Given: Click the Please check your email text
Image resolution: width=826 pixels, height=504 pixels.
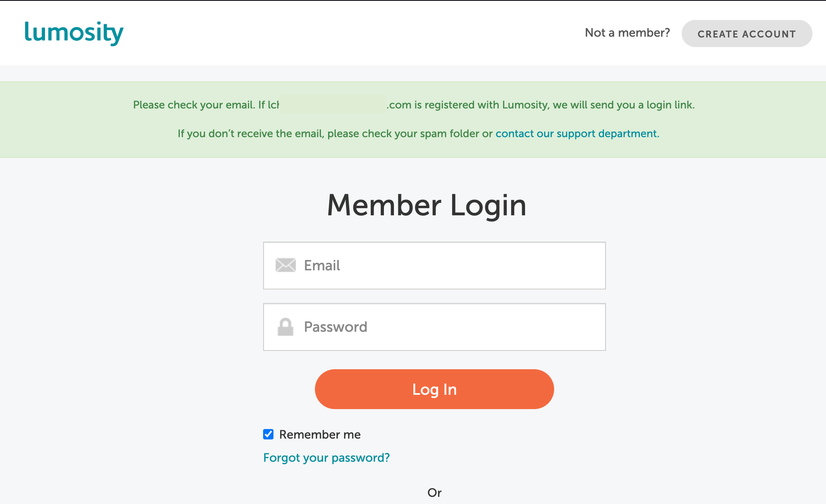Looking at the screenshot, I should point(194,105).
